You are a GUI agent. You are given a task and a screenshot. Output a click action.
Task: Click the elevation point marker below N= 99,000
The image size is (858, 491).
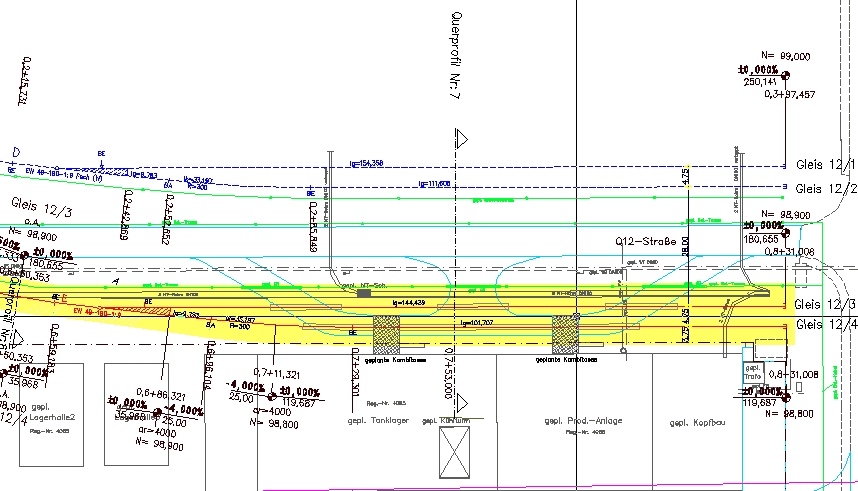pyautogui.click(x=786, y=76)
